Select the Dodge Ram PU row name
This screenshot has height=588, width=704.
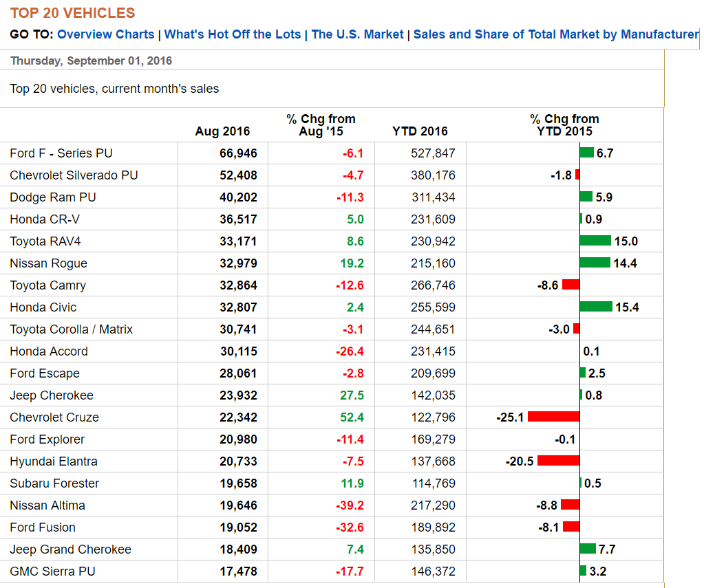pyautogui.click(x=53, y=197)
